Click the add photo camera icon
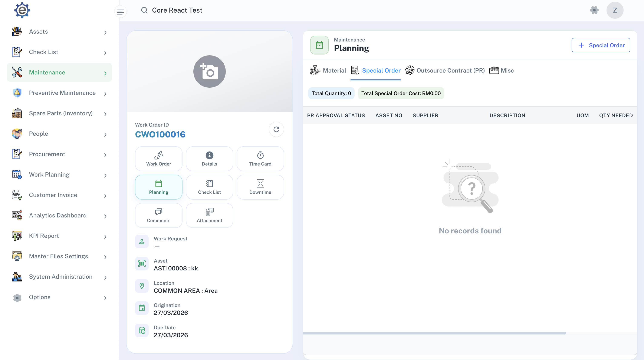Viewport: 644px width, 360px height. point(209,71)
